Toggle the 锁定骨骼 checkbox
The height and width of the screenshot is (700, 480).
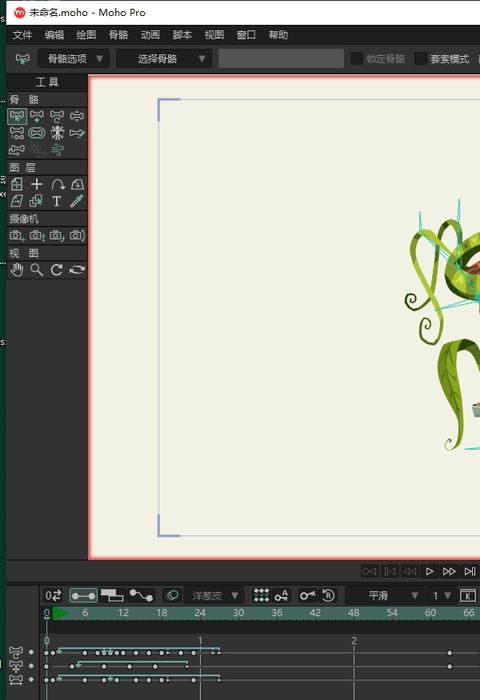point(357,58)
